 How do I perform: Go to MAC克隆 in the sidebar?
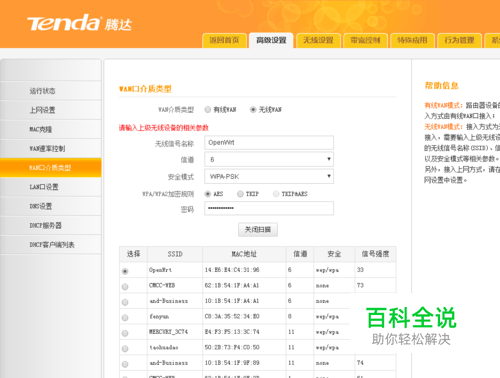(x=51, y=129)
